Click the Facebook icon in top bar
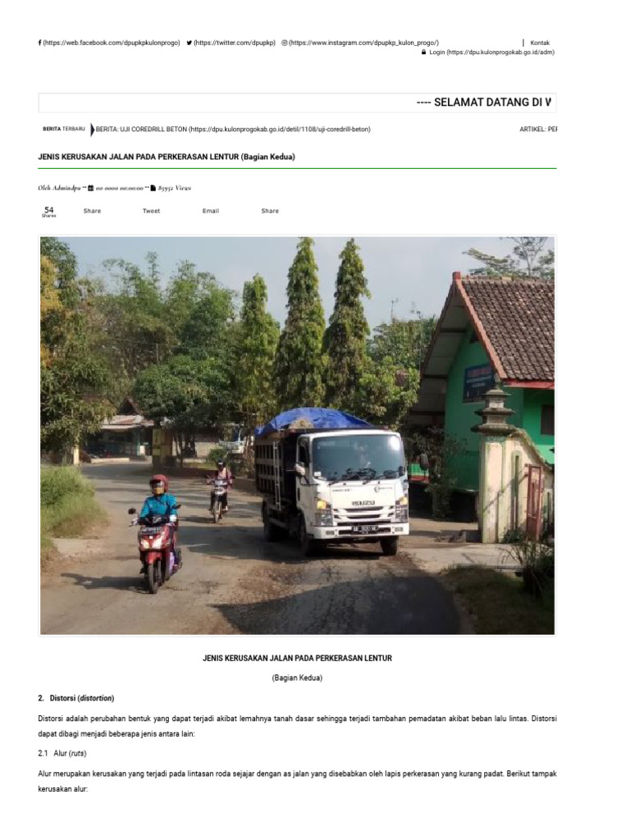 pos(39,43)
